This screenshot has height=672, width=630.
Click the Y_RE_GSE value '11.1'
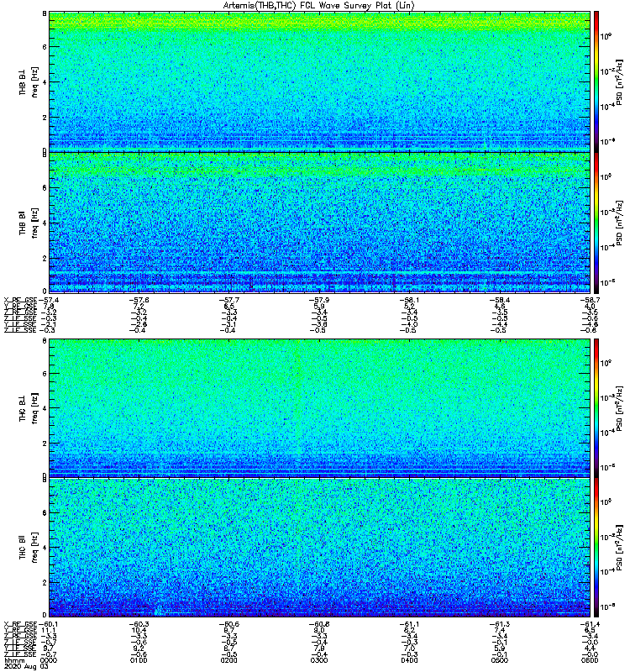point(48,631)
